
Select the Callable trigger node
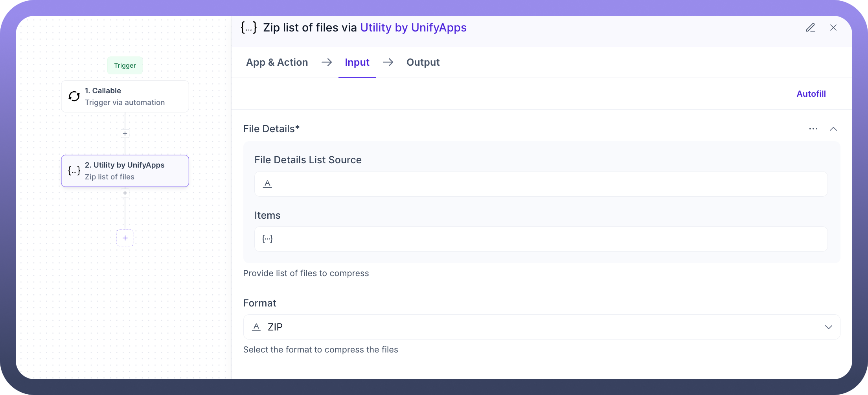tap(125, 96)
